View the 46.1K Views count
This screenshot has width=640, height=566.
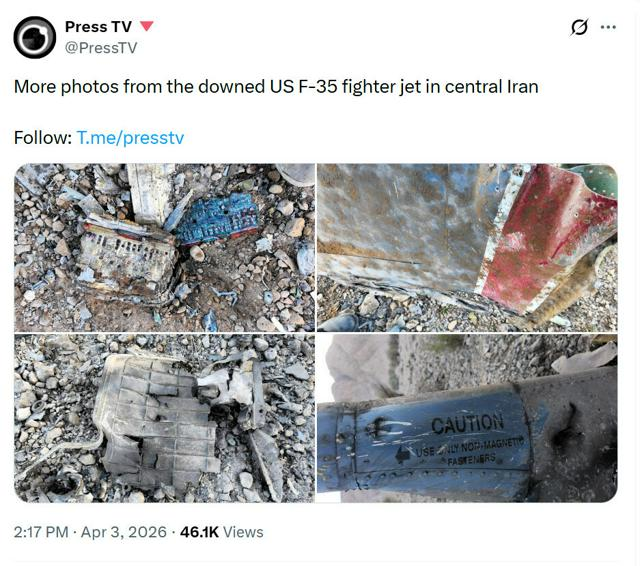click(x=222, y=532)
